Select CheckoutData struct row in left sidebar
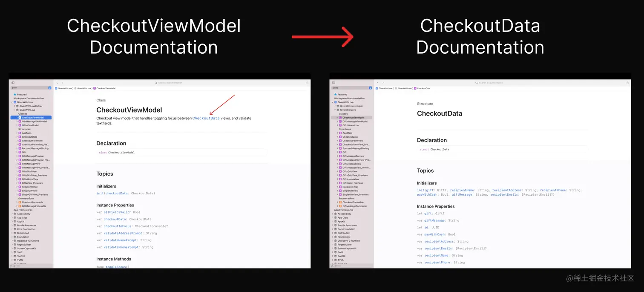 [31, 137]
